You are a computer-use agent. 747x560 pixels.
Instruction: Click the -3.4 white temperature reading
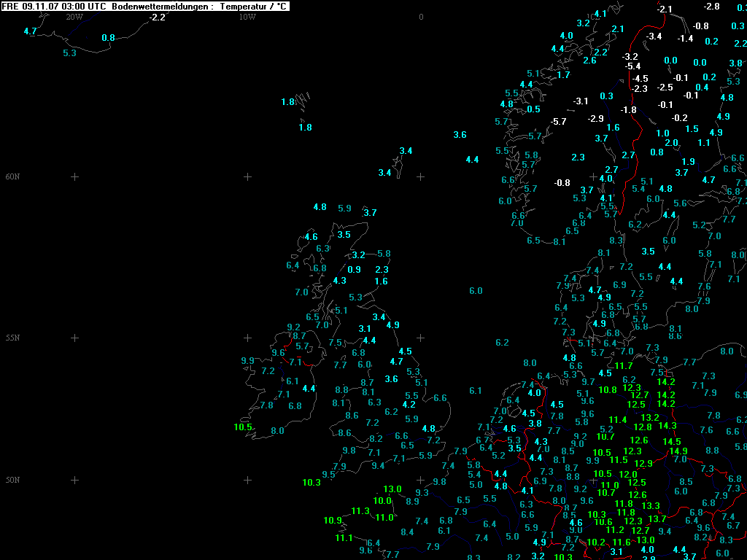point(654,36)
